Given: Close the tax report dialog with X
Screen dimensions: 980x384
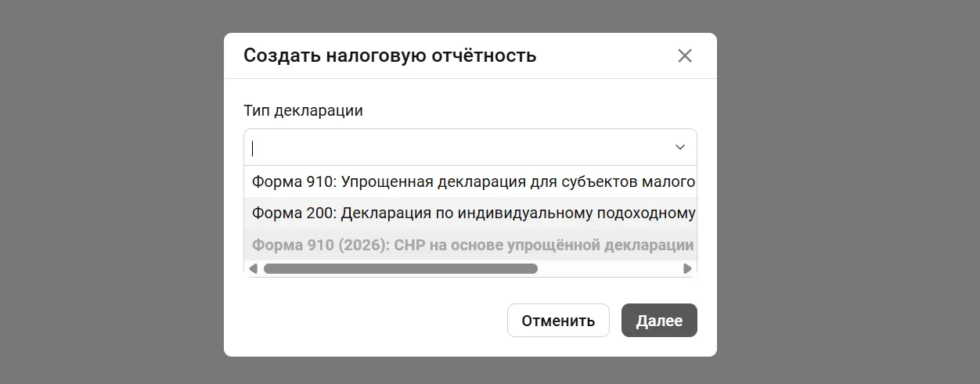Looking at the screenshot, I should tap(685, 56).
